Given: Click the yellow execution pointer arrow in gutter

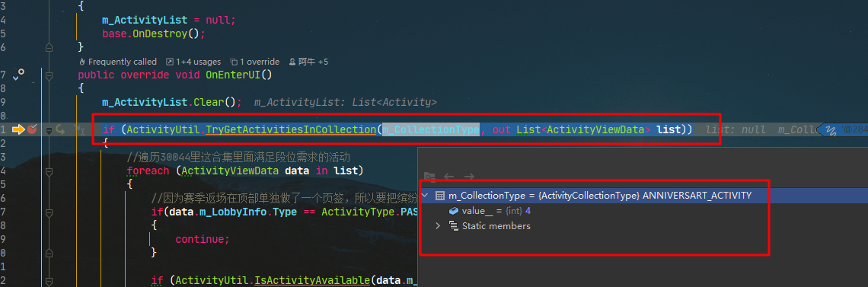Looking at the screenshot, I should tap(18, 129).
